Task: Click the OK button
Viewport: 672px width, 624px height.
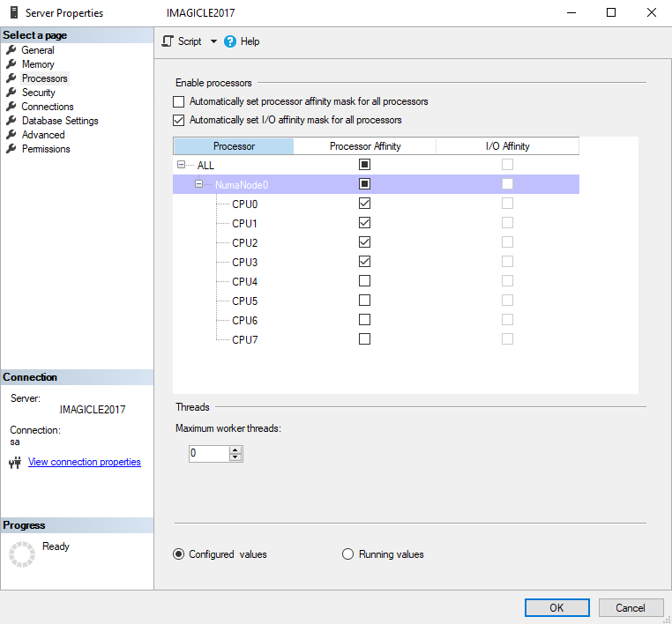Action: 556,607
